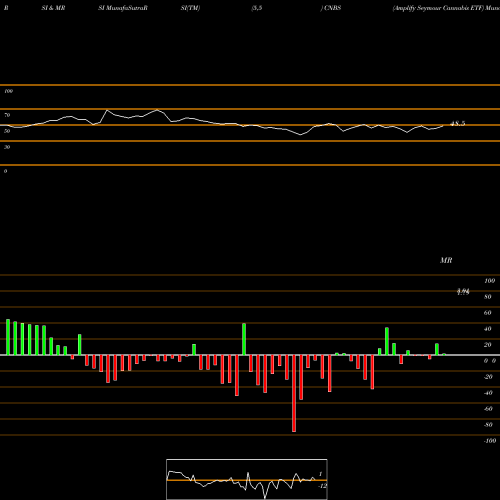This screenshot has height=500, width=500.
Task: Click the -80 label on histogram axis
Action: coord(488,425)
